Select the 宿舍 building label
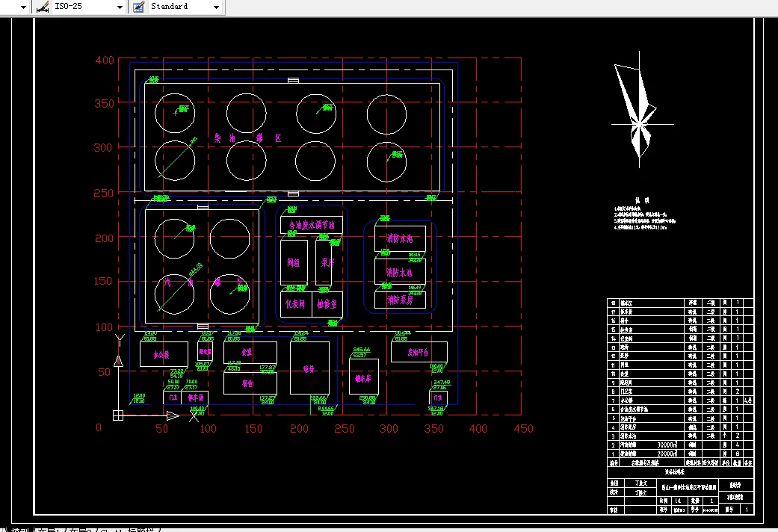Image resolution: width=778 pixels, height=532 pixels. click(247, 383)
